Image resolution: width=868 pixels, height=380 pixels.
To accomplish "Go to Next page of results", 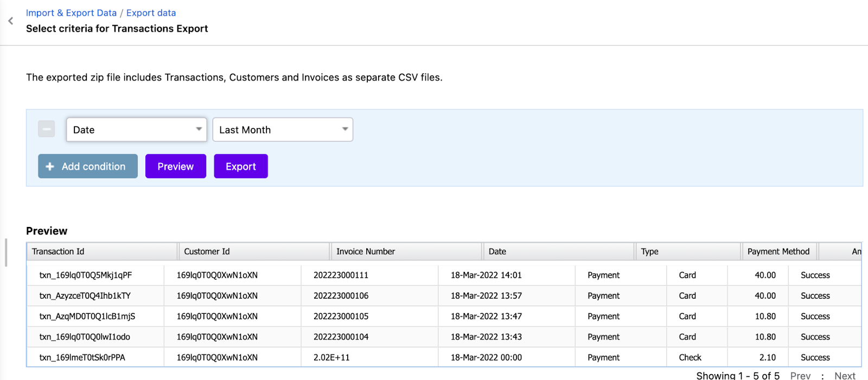I will pos(845,376).
